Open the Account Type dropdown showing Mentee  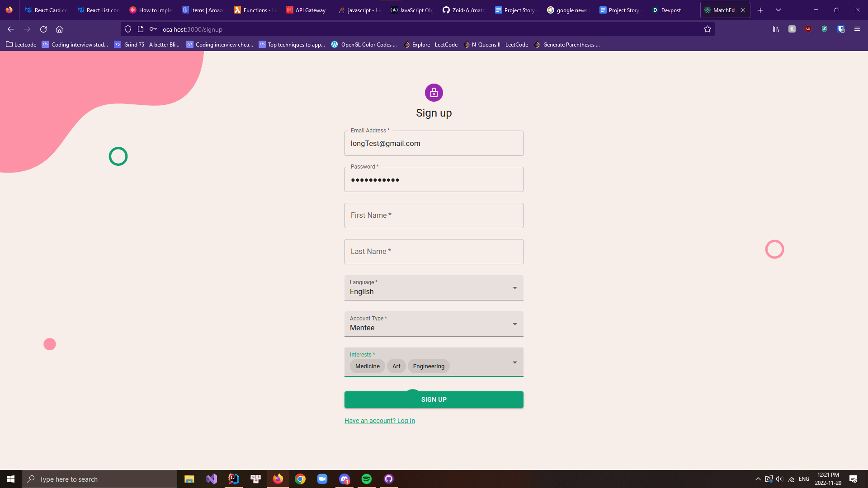514,324
